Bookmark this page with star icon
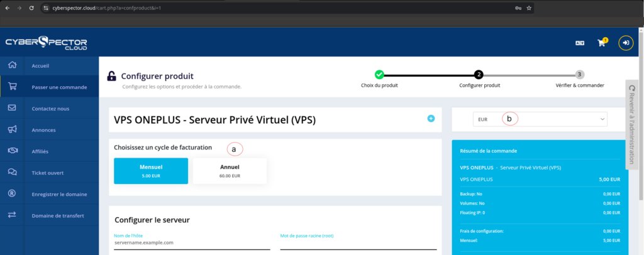644x255 pixels. coord(529,8)
